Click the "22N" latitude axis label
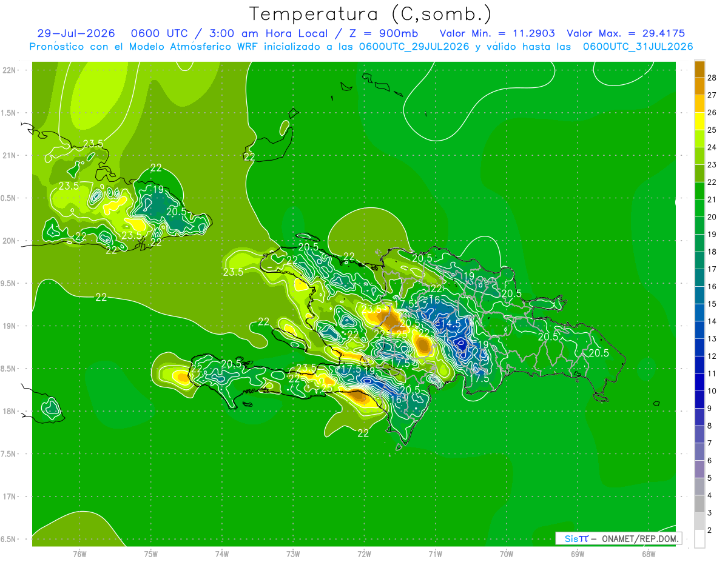The width and height of the screenshot is (728, 562). point(9,70)
